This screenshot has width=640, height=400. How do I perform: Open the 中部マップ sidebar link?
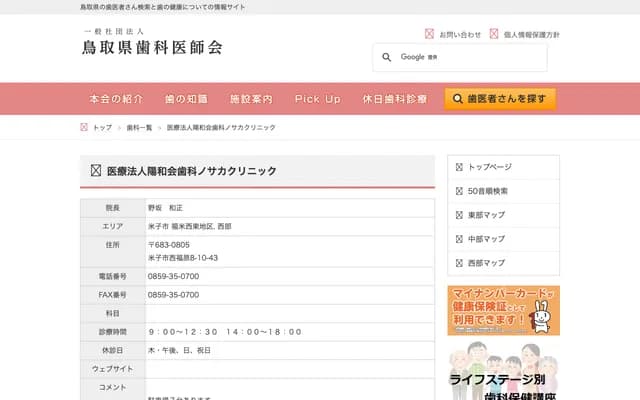coord(486,239)
